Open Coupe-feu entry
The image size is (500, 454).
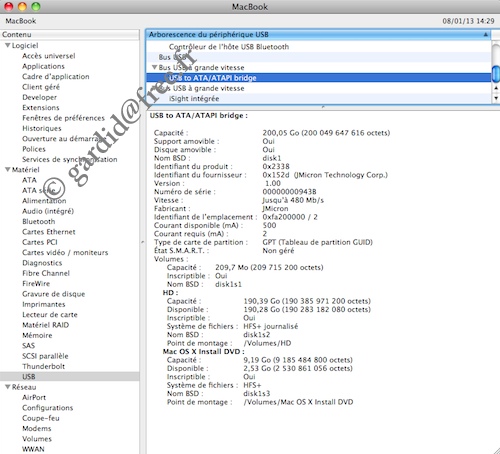(41, 418)
